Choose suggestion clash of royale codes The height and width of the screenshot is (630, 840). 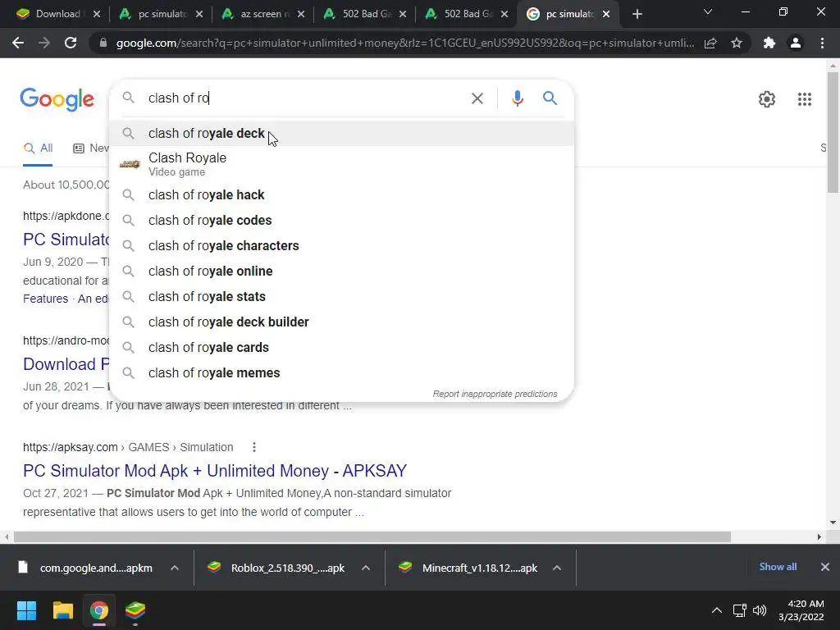pos(342,220)
